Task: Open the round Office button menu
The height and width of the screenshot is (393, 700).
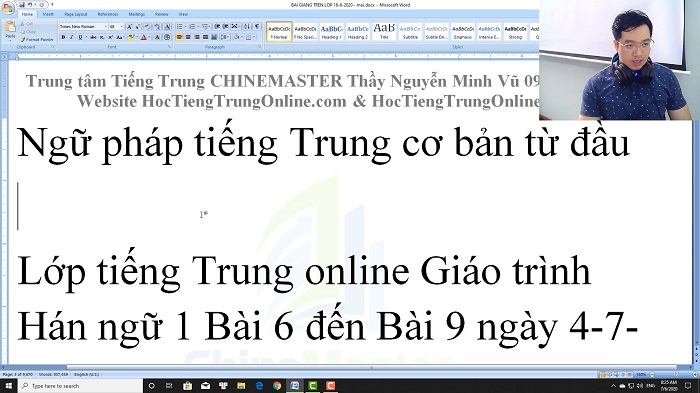Action: click(x=8, y=8)
